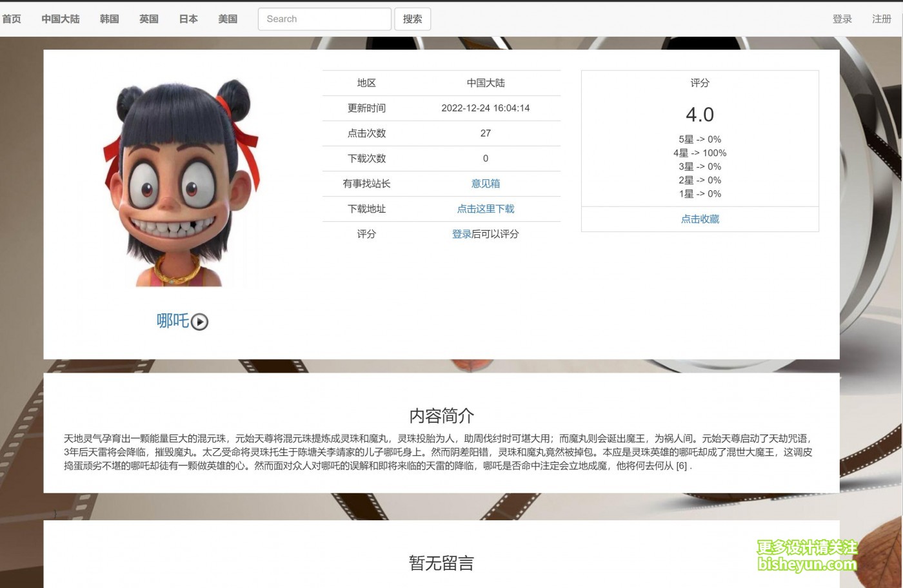Open the 美国 category
This screenshot has height=588, width=903.
[228, 19]
